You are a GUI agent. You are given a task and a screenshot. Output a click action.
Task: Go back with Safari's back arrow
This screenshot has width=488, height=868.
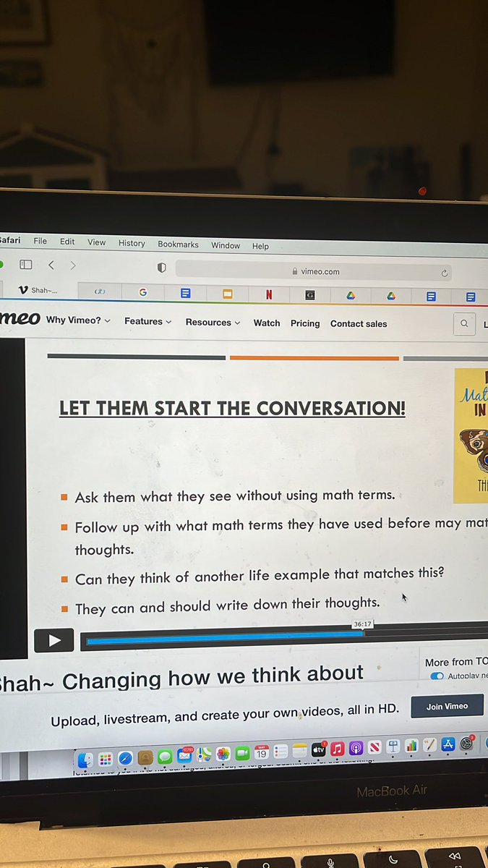pyautogui.click(x=51, y=265)
